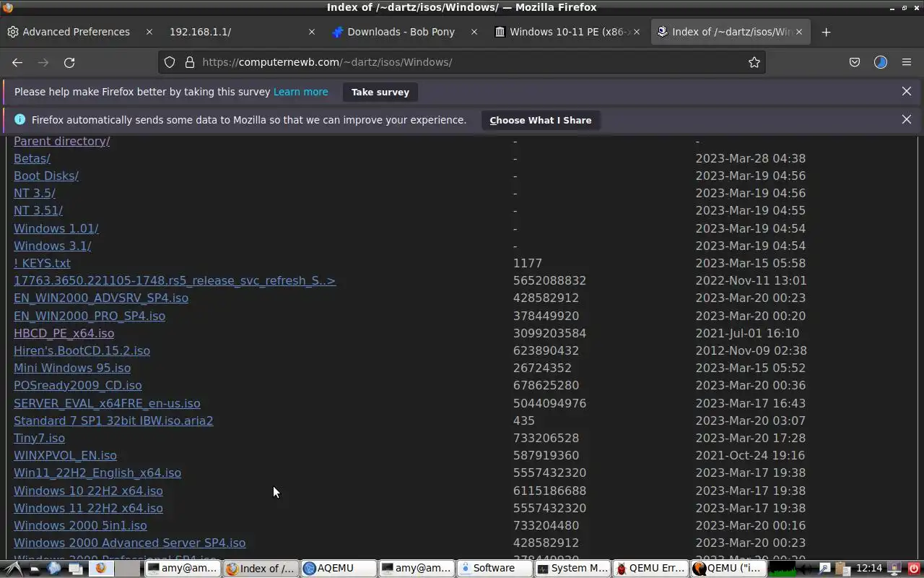Close the Windows 10-11 PE tab
This screenshot has width=924, height=578.
(x=637, y=32)
